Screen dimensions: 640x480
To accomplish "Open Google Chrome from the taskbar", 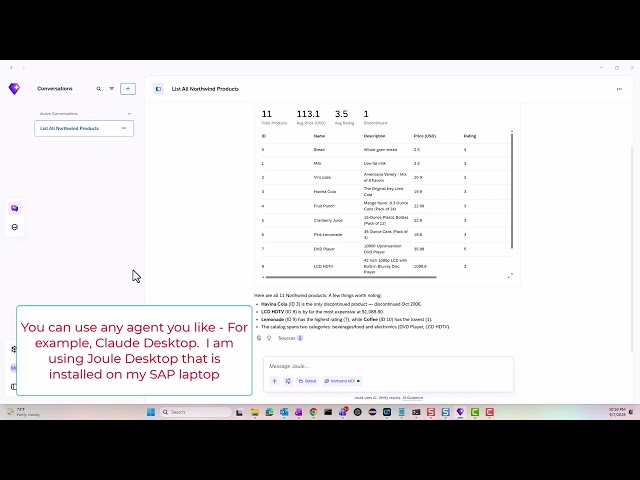I will 313,412.
